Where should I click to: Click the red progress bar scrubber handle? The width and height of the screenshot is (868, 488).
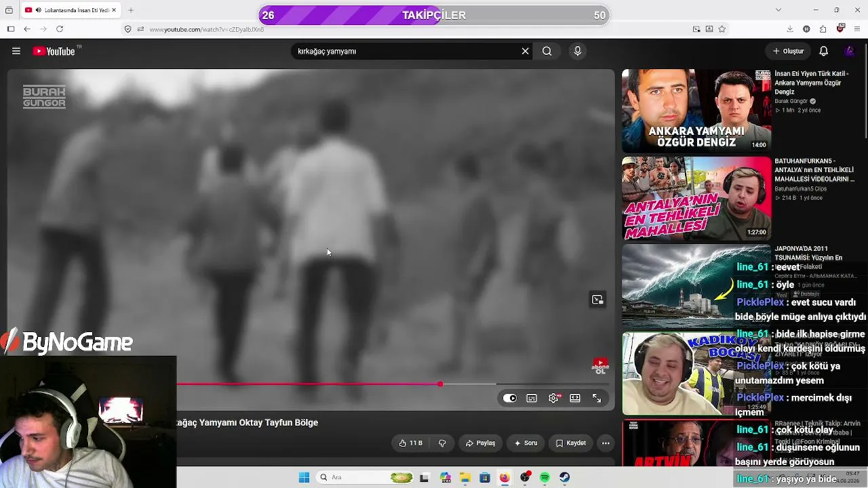coord(440,384)
